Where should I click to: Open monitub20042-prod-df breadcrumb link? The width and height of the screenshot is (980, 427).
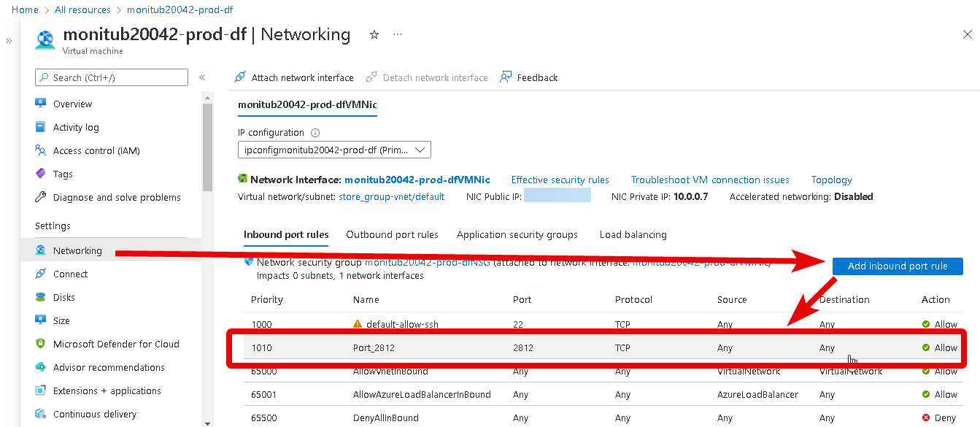click(180, 9)
